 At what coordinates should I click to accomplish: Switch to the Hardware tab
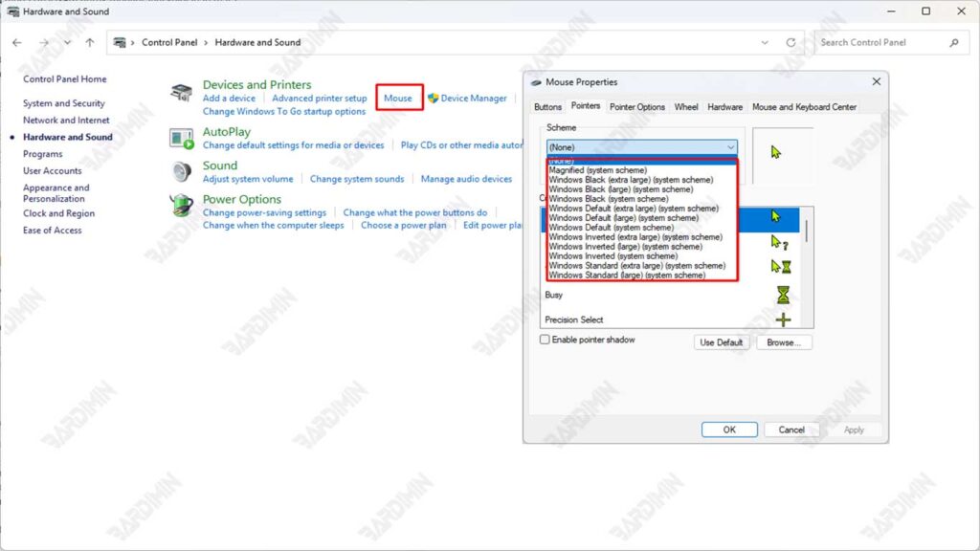tap(725, 107)
